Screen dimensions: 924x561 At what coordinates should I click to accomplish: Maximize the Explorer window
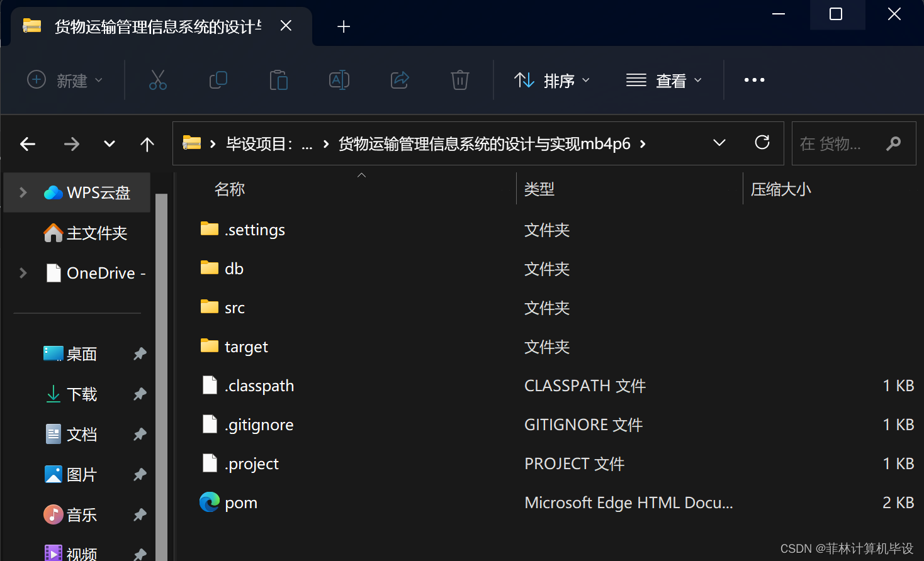coord(836,14)
